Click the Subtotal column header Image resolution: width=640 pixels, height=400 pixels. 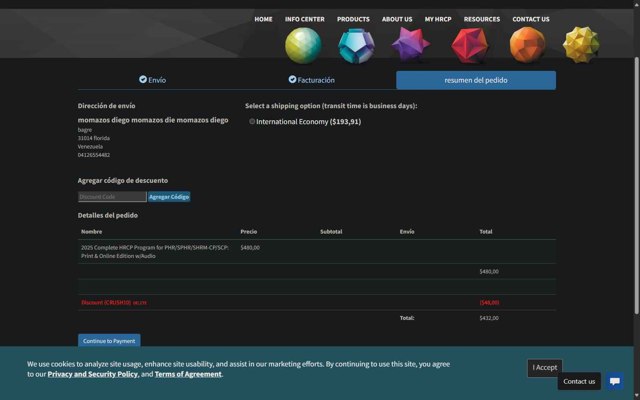[331, 231]
